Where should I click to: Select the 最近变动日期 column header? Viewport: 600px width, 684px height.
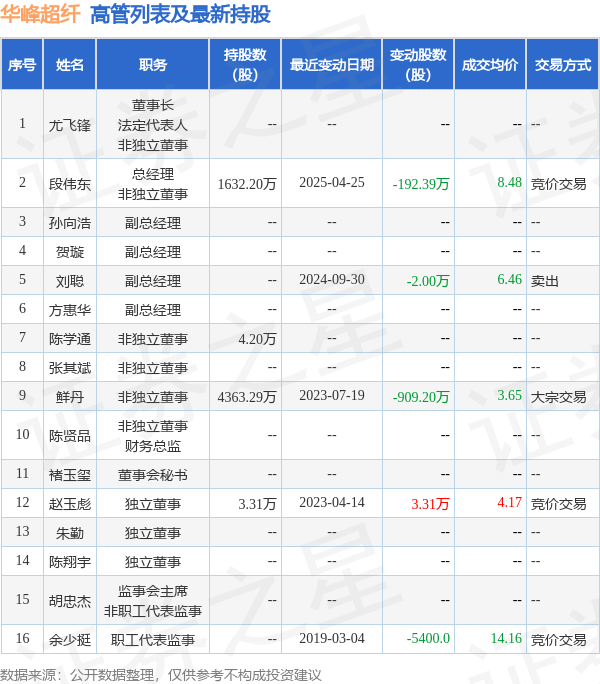pyautogui.click(x=332, y=65)
